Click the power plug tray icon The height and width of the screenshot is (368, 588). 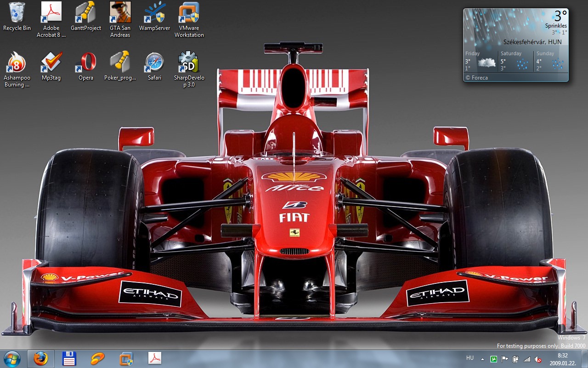[x=516, y=359]
